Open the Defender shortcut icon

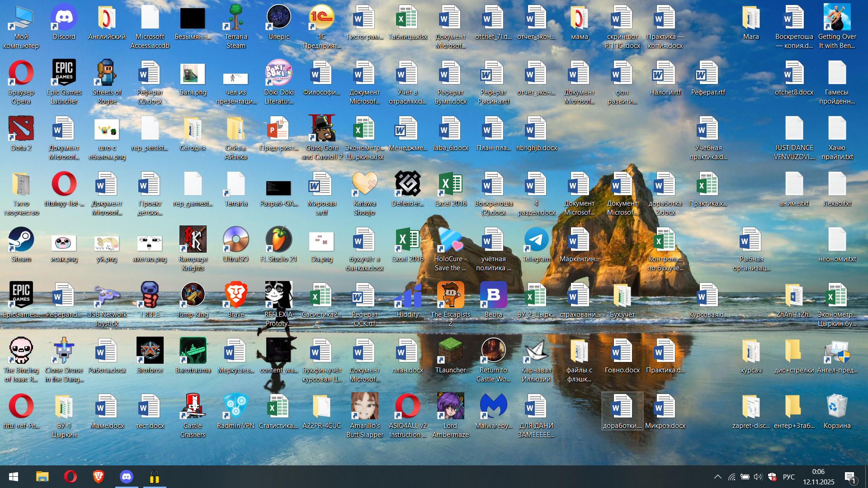point(408,189)
